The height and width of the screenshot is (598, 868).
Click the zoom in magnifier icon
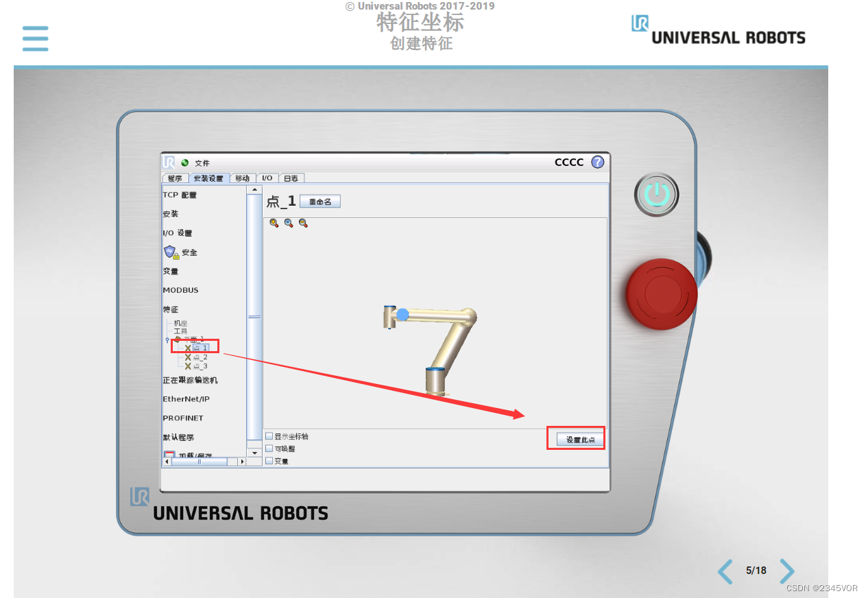(274, 224)
